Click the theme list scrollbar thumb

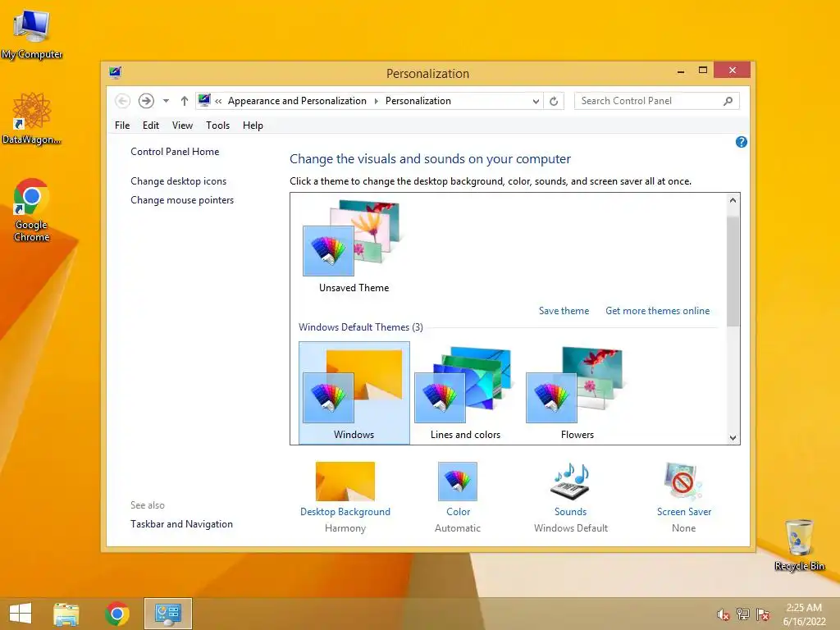733,271
